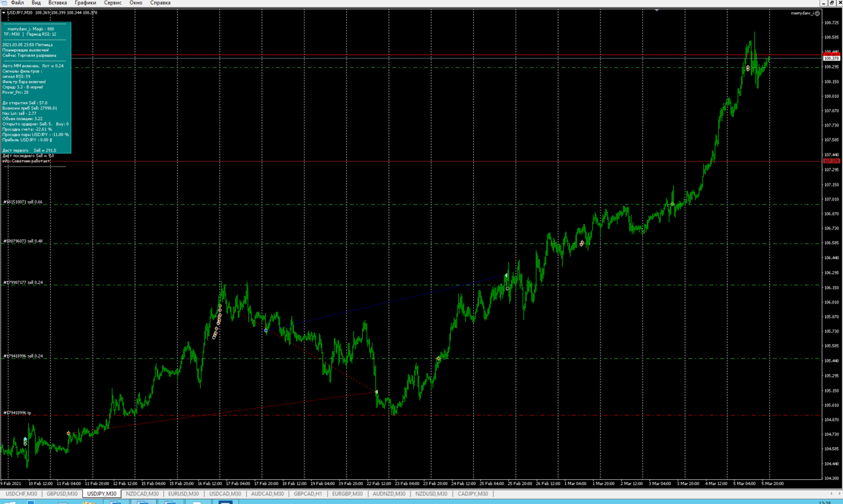Switch to the NZDUSD,M30 chart tab
Image resolution: width=843 pixels, height=504 pixels.
point(432,494)
